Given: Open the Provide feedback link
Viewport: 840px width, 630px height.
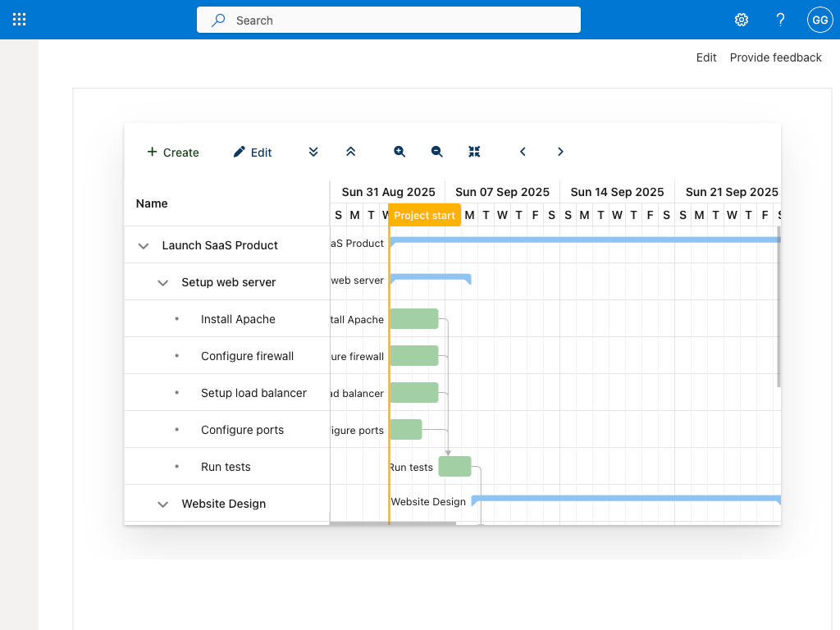Looking at the screenshot, I should (775, 57).
